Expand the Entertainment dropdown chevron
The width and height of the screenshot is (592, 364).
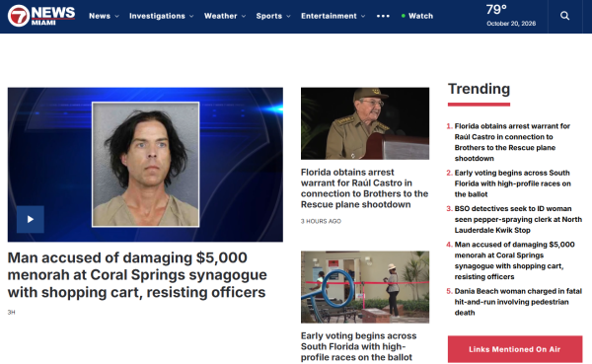click(x=363, y=16)
